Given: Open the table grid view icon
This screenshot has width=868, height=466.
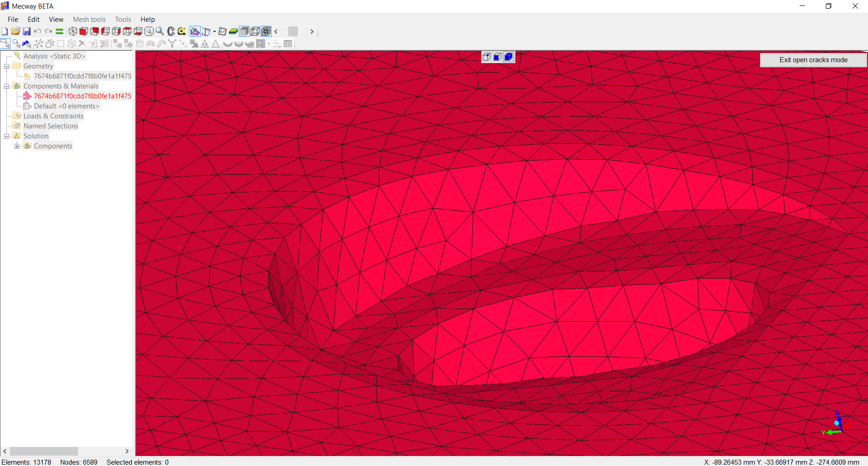Looking at the screenshot, I should pos(288,44).
